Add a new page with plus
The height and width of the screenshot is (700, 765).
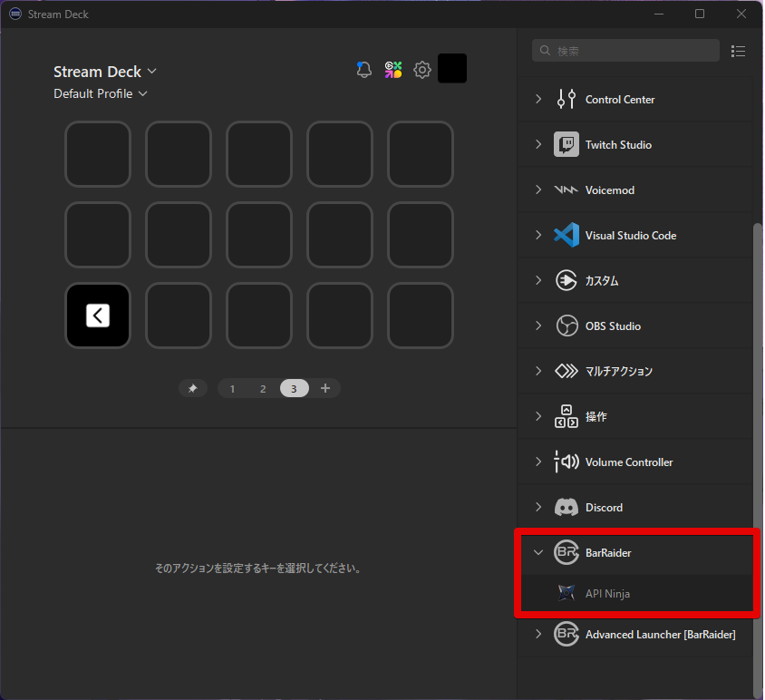pos(325,388)
